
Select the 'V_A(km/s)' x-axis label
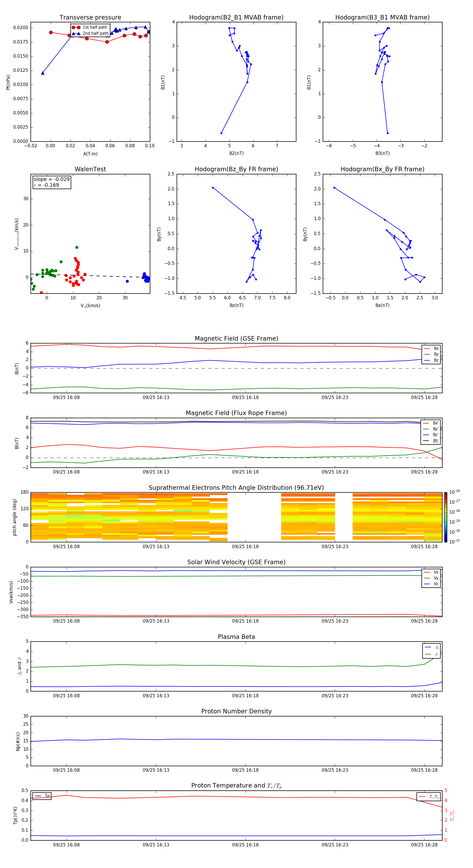[90, 306]
